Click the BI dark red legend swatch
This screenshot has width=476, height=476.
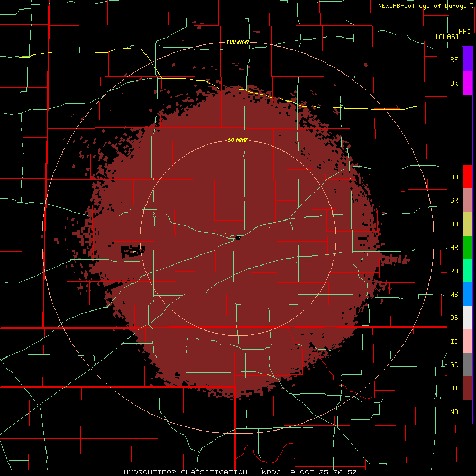click(x=467, y=388)
